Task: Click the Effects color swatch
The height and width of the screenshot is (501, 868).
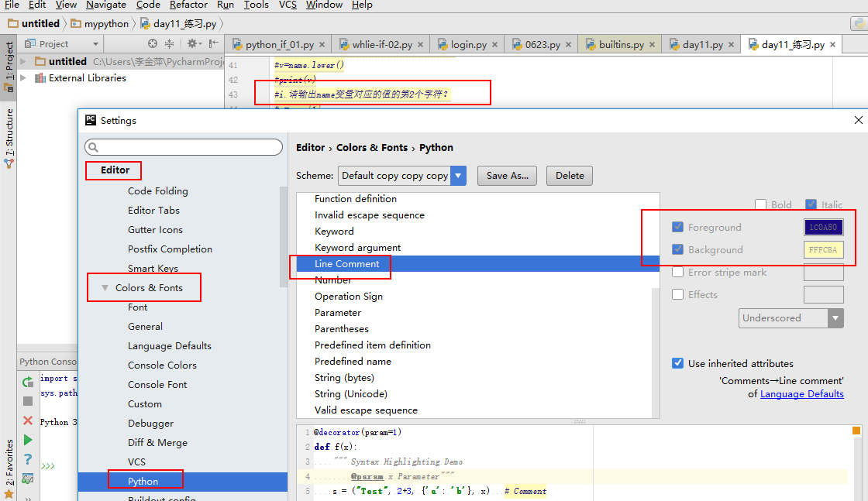Action: tap(823, 295)
